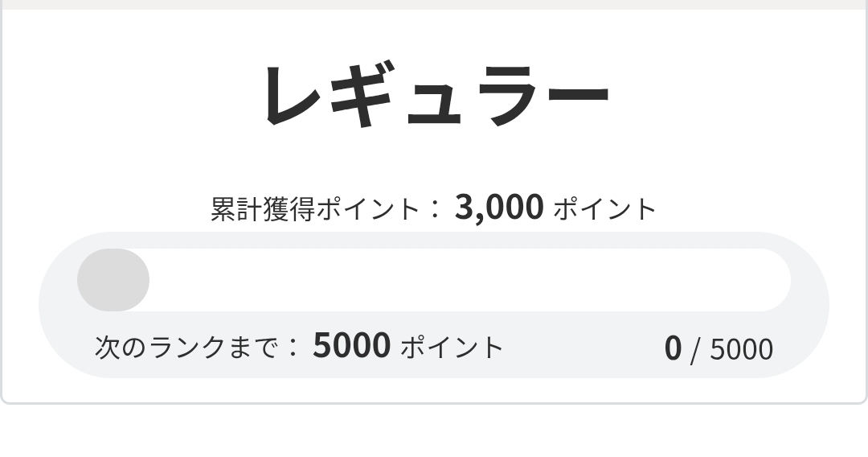Click the bold 5000 next-rank points value
Image resolution: width=868 pixels, height=457 pixels.
pyautogui.click(x=351, y=346)
